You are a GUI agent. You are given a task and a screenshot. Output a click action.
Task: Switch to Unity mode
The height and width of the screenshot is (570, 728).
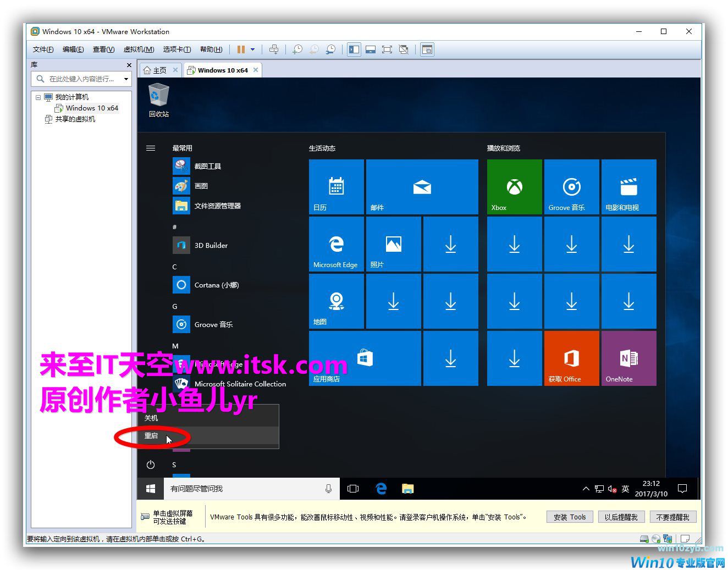[404, 49]
